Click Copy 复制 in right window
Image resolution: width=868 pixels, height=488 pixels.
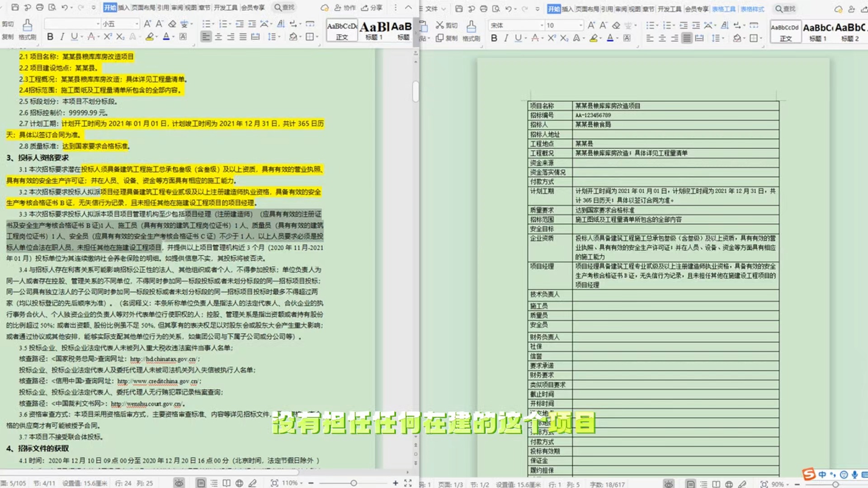pyautogui.click(x=447, y=38)
